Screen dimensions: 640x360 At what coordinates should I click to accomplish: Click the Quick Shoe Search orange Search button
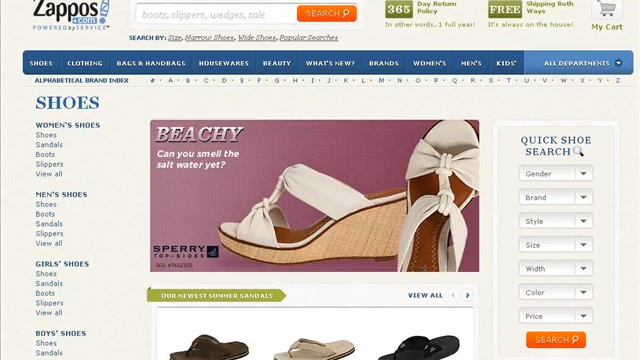tap(556, 340)
